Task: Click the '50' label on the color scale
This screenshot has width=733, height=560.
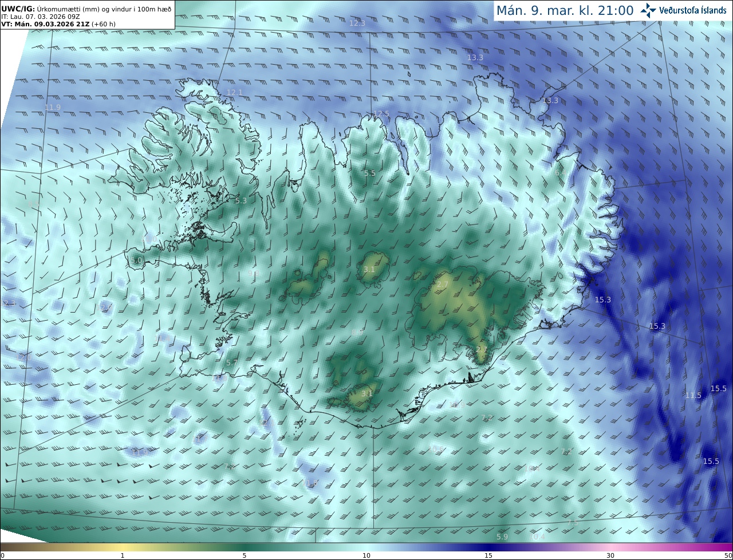Action: point(728,555)
